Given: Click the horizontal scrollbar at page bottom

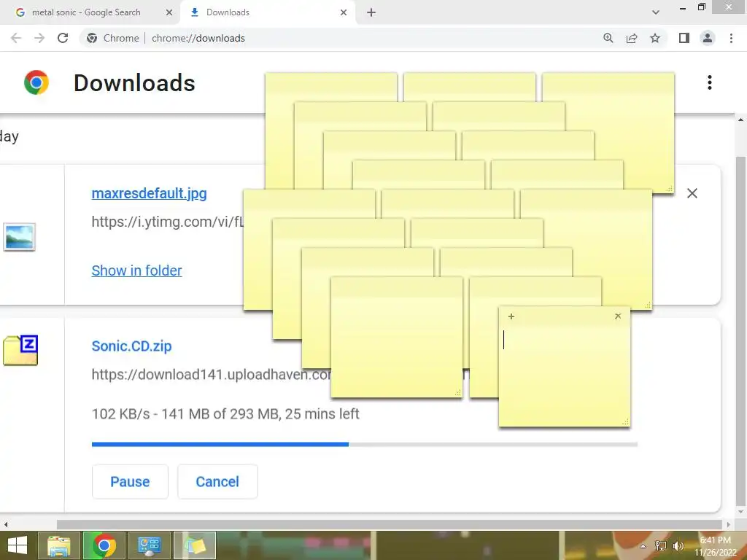Looking at the screenshot, I should [389, 524].
